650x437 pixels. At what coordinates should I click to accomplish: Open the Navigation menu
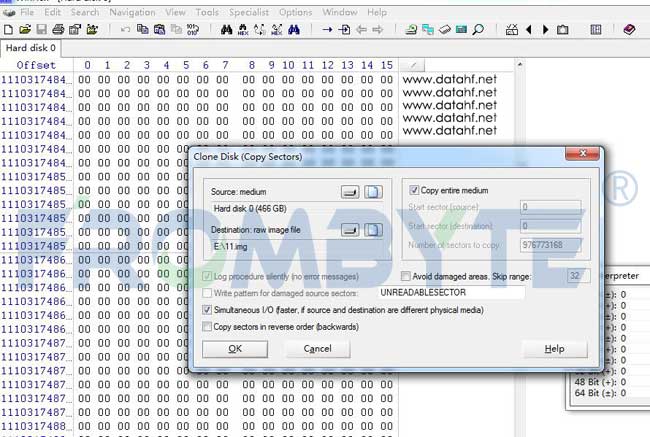tap(132, 12)
